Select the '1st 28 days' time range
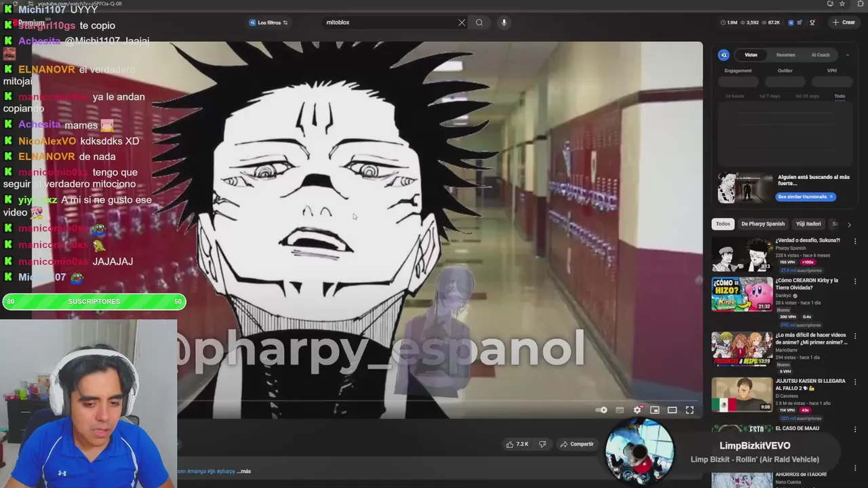The height and width of the screenshot is (488, 868). pyautogui.click(x=807, y=96)
